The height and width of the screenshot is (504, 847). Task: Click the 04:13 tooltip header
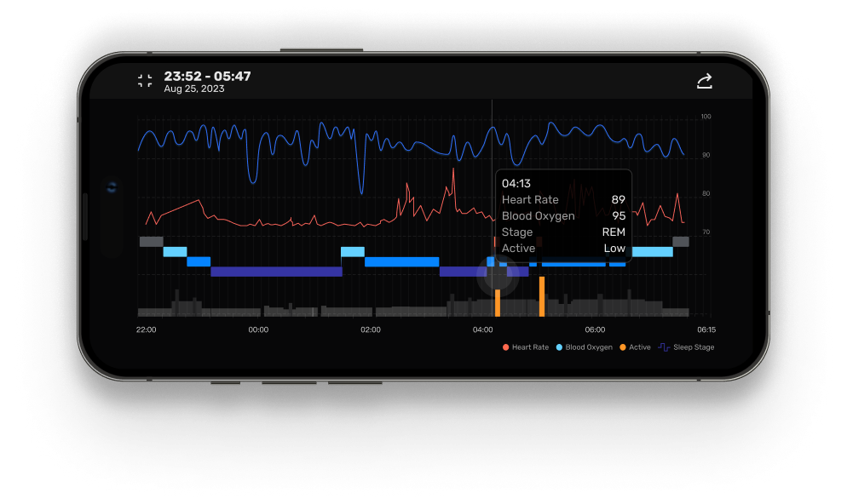coord(517,183)
